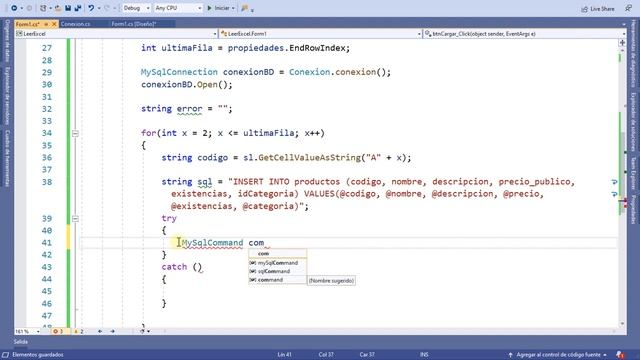Image resolution: width=640 pixels, height=360 pixels.
Task: Click the 'MySqlCommand' text on line 41
Action: (x=212, y=243)
